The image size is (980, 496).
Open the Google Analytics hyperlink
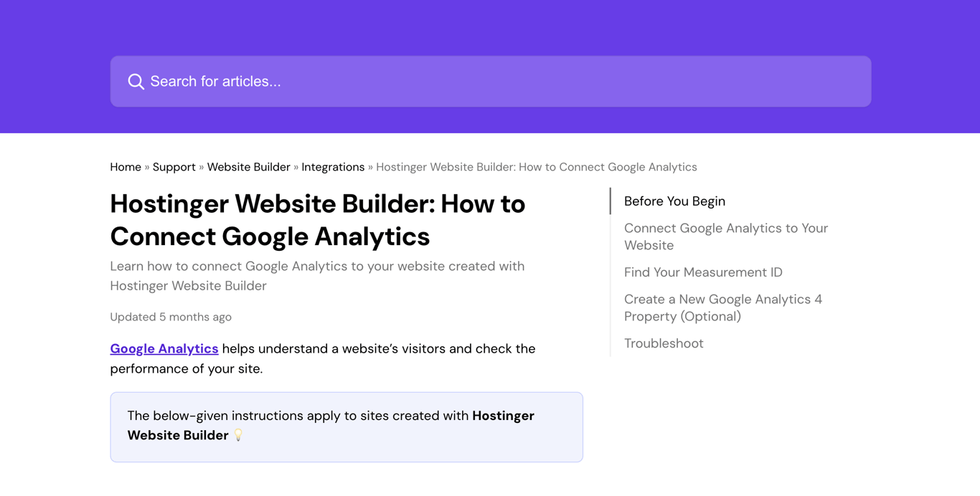164,349
